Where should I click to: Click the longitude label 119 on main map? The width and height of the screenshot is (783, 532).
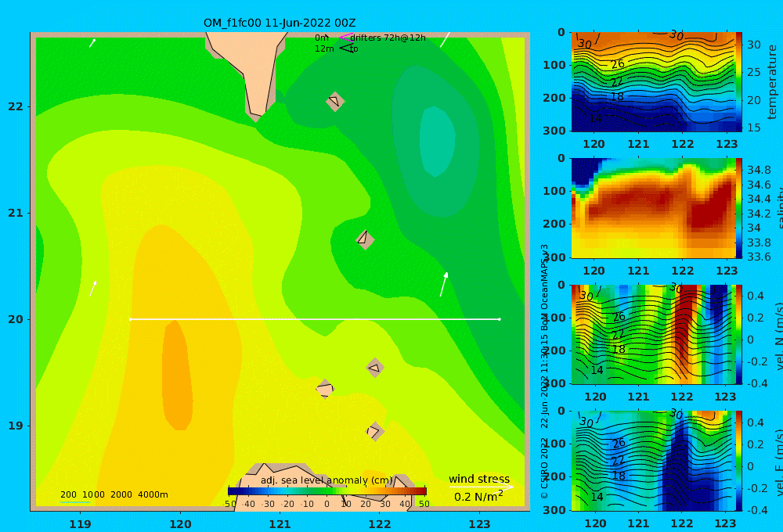tap(81, 524)
